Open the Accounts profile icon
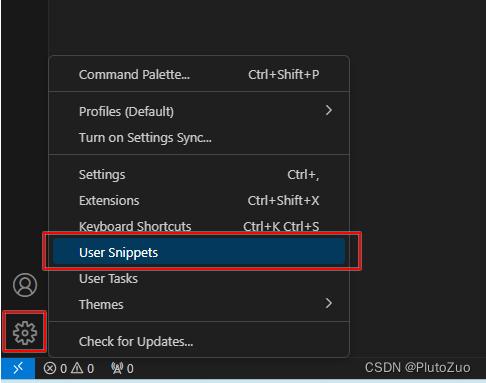The width and height of the screenshot is (486, 383). (x=25, y=285)
